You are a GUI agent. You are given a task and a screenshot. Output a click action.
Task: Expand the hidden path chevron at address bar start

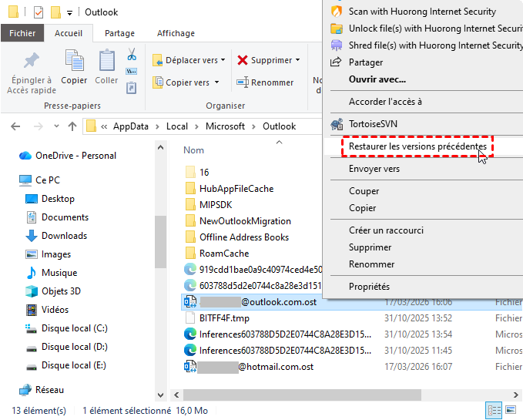coord(104,126)
